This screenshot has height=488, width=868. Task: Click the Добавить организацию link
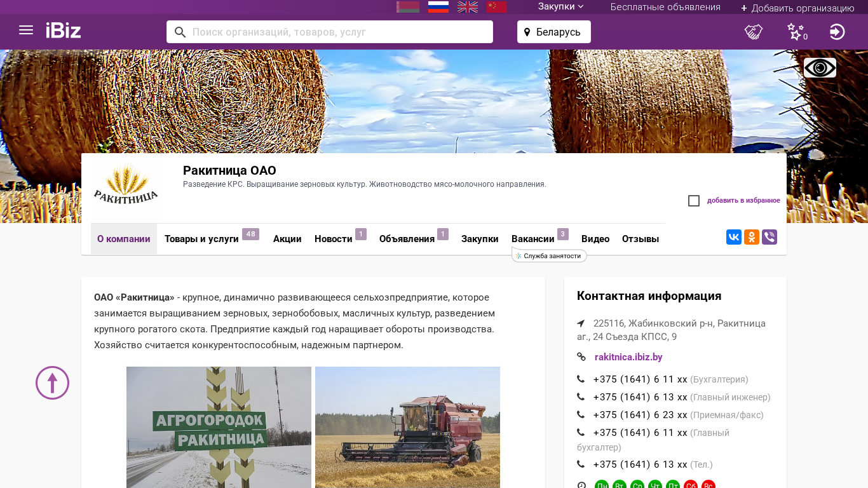(803, 8)
